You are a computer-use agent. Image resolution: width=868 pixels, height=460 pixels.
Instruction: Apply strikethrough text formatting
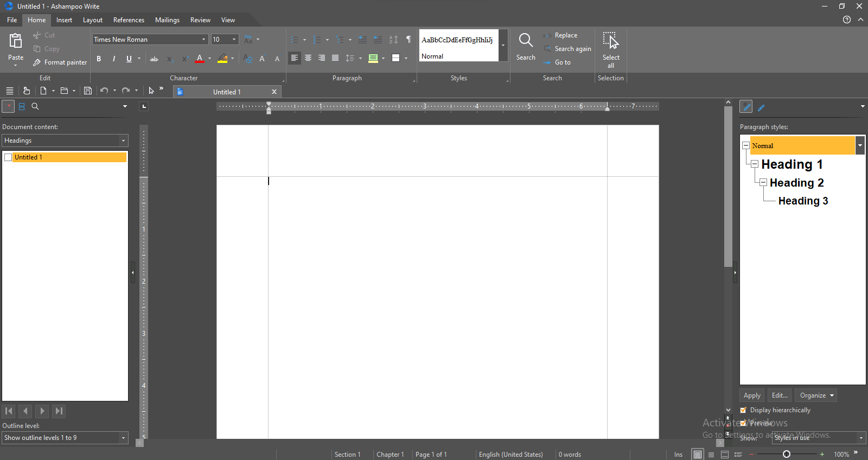tap(154, 59)
